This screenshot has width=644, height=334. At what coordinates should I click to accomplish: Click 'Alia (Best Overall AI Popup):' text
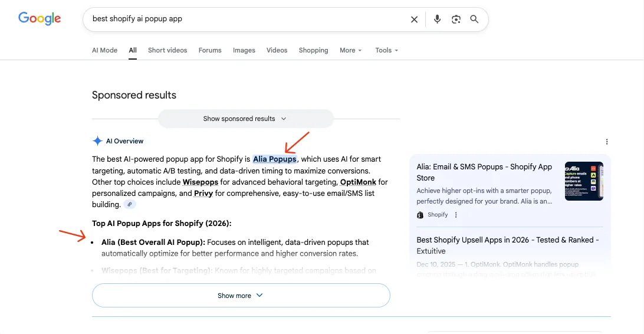[x=153, y=243]
